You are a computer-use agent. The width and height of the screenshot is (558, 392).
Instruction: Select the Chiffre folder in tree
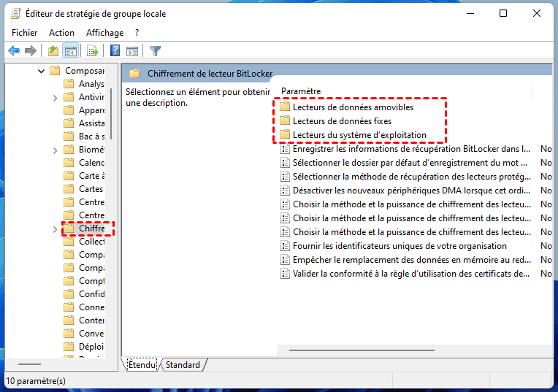click(84, 228)
